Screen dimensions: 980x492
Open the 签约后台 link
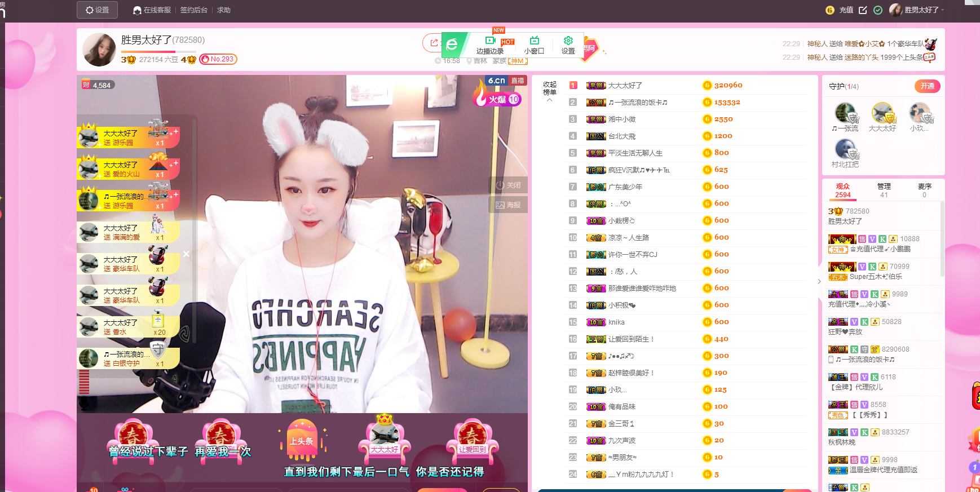point(193,10)
